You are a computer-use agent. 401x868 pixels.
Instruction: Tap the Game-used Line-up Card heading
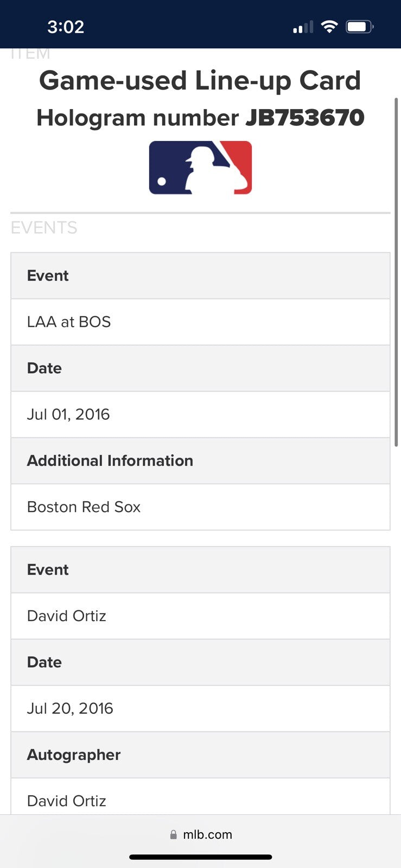click(x=200, y=81)
